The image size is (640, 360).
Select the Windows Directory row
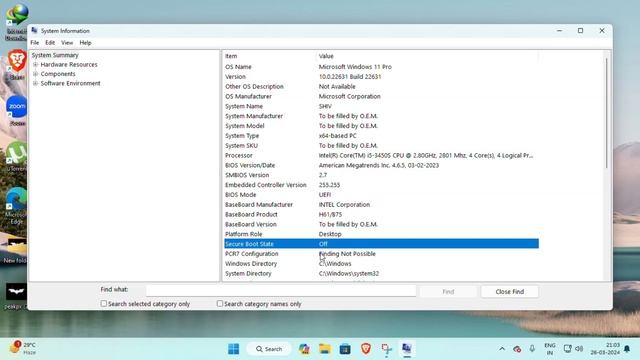click(381, 263)
